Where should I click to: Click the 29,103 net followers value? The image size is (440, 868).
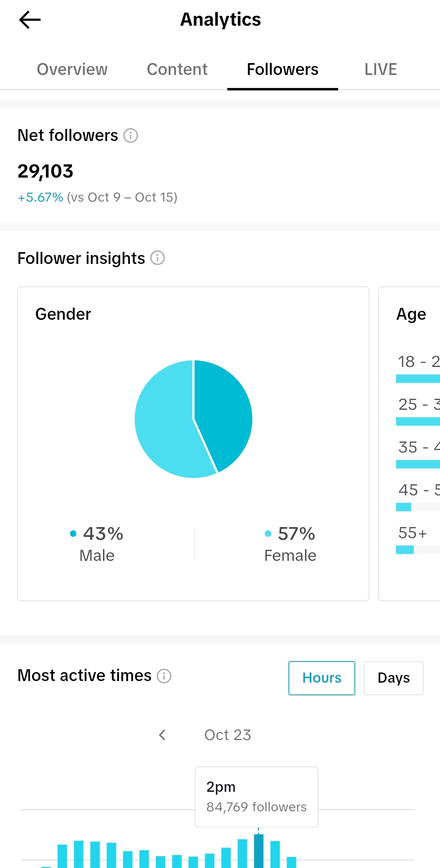(45, 171)
